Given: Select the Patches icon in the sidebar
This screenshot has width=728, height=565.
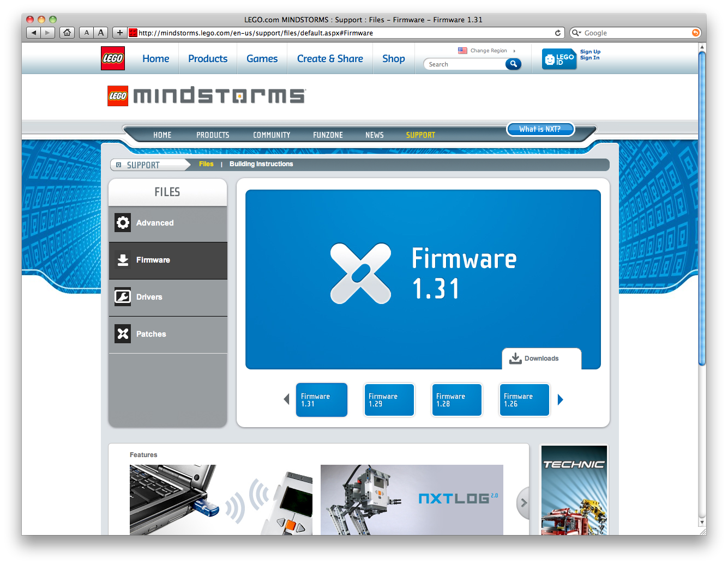Looking at the screenshot, I should pos(123,334).
